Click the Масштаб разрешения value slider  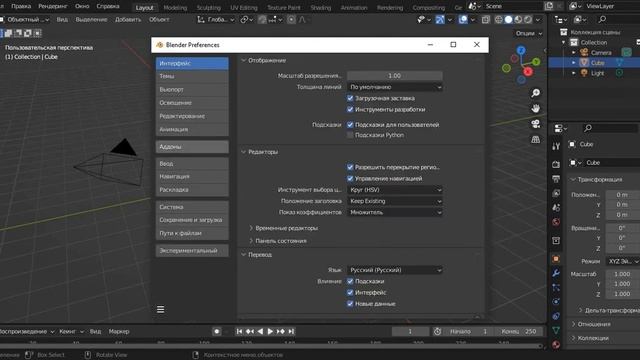coord(395,76)
